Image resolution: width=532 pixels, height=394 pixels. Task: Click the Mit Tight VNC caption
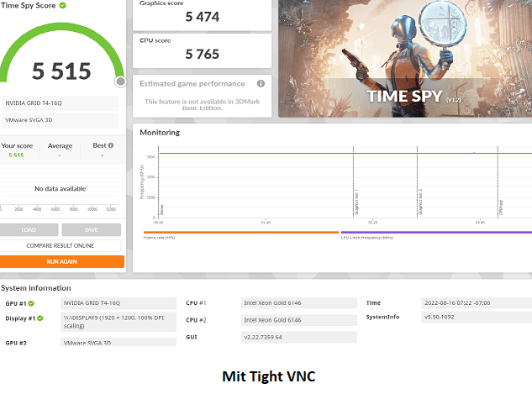pyautogui.click(x=269, y=376)
